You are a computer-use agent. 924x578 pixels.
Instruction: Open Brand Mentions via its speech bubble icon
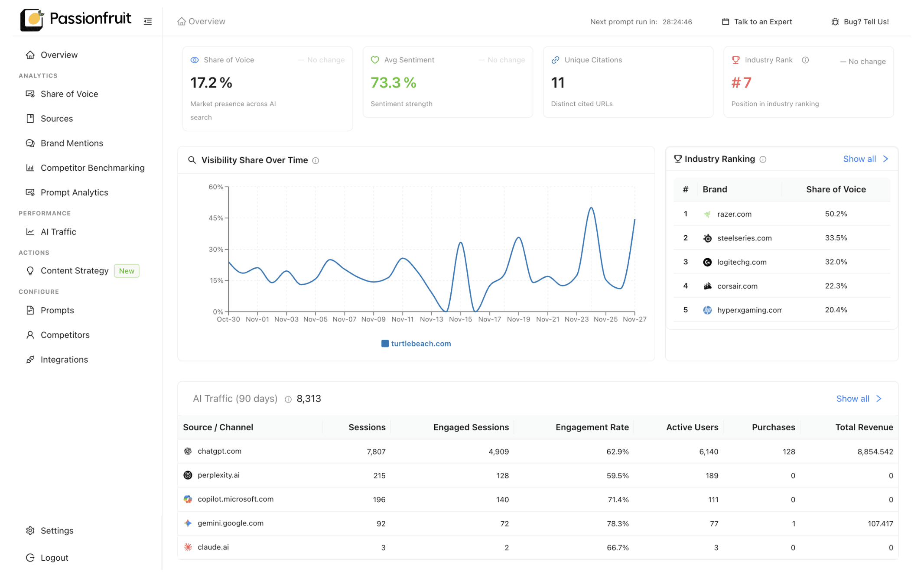click(30, 143)
